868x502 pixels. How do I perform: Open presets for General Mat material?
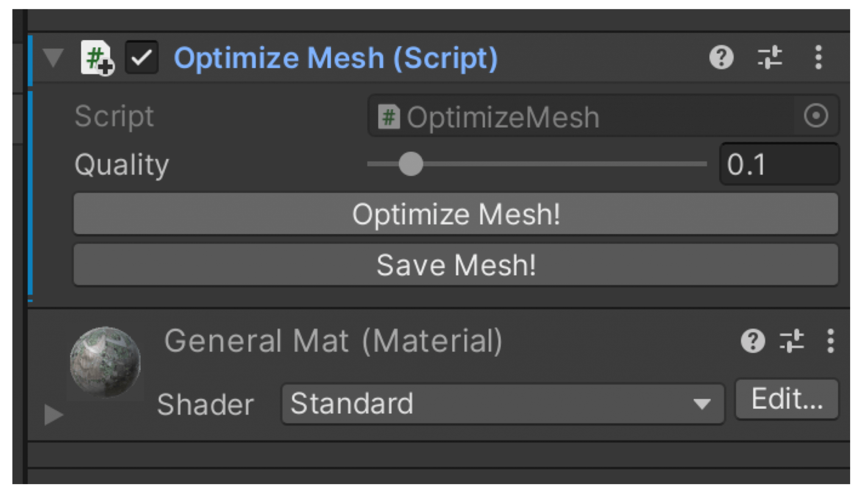click(791, 341)
